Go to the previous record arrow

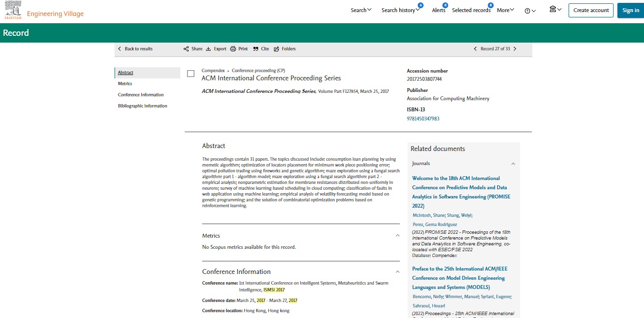click(475, 49)
